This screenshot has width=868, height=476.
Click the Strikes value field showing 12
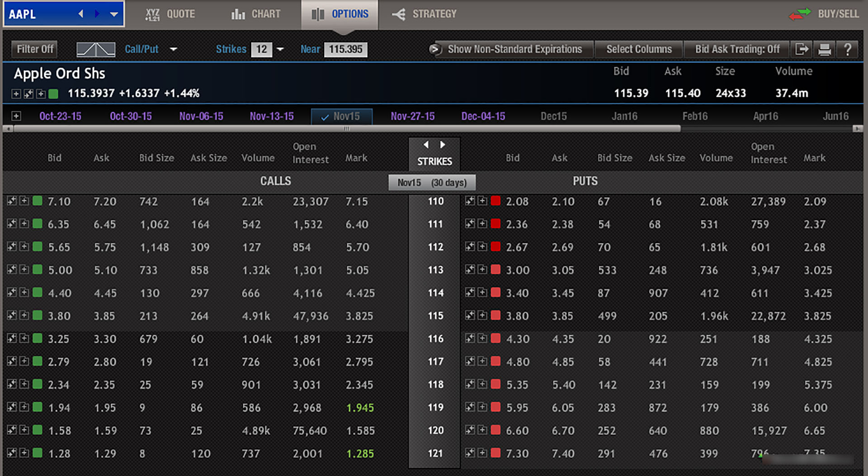pos(262,49)
